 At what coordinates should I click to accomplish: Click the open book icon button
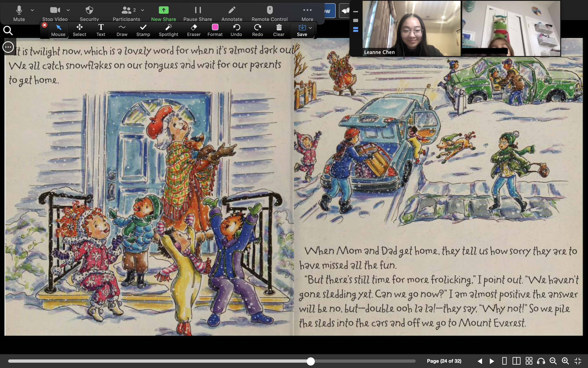(x=344, y=11)
